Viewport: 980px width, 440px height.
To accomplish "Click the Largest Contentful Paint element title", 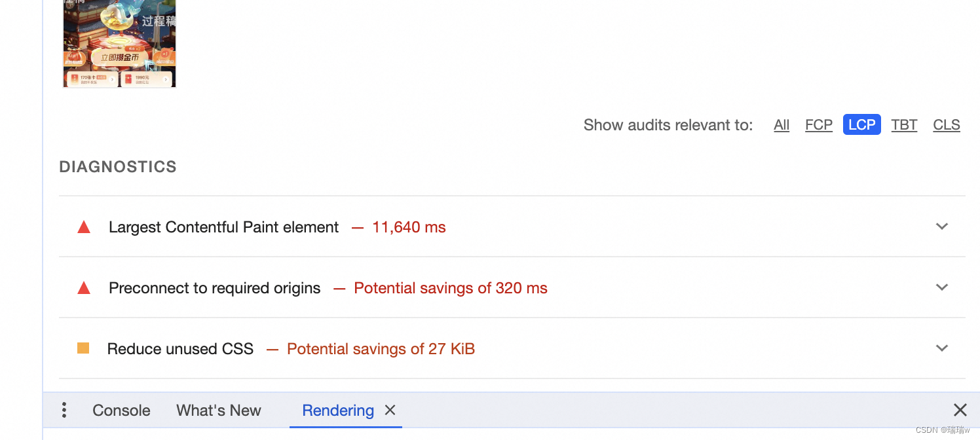I will coord(224,227).
